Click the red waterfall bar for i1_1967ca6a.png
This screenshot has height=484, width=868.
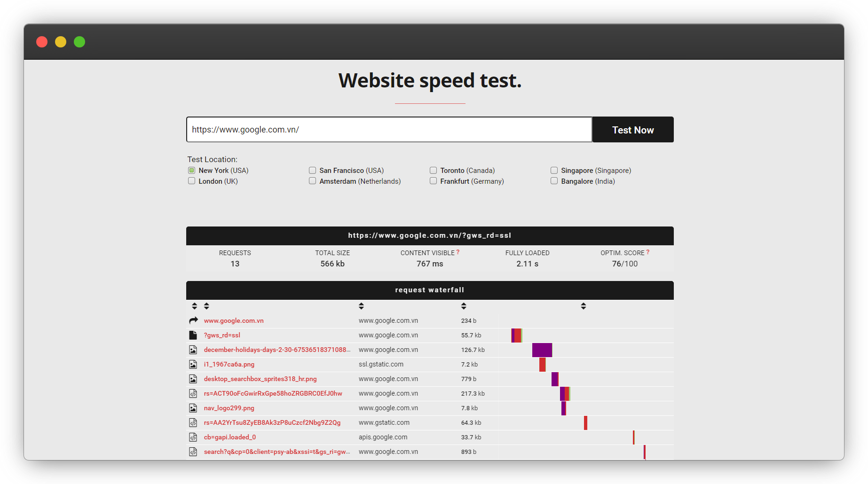542,365
